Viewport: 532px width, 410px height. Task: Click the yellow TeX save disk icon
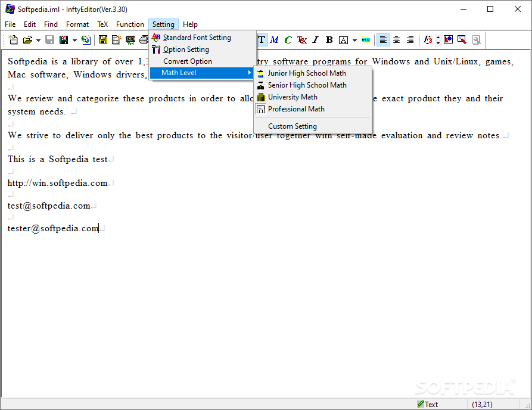pyautogui.click(x=103, y=40)
